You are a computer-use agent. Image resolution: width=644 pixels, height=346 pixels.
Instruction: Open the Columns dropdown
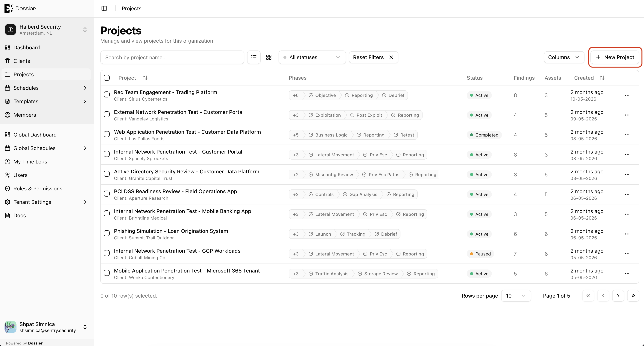[x=564, y=57]
